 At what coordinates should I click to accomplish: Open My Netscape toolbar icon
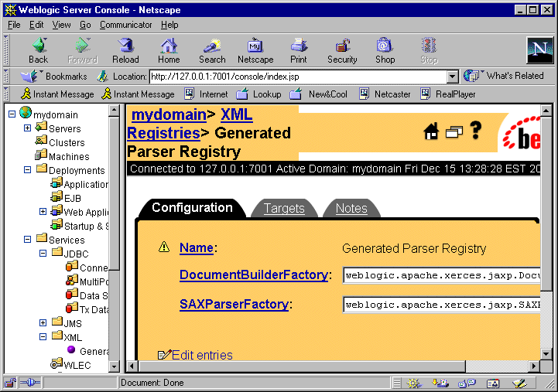click(255, 46)
